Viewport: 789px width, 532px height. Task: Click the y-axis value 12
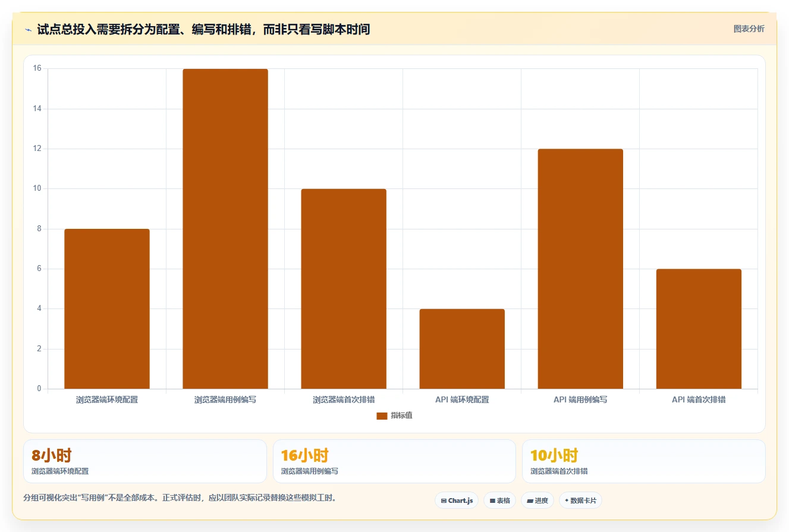coord(37,149)
